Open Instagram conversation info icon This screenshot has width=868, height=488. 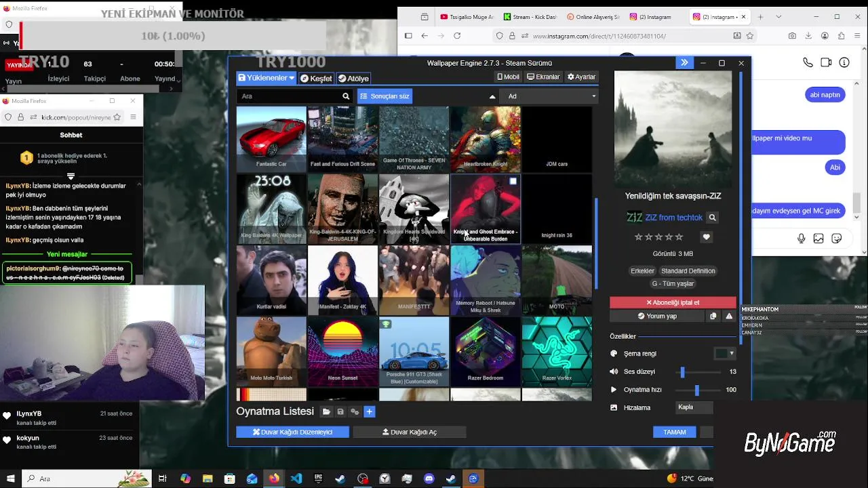pyautogui.click(x=844, y=62)
